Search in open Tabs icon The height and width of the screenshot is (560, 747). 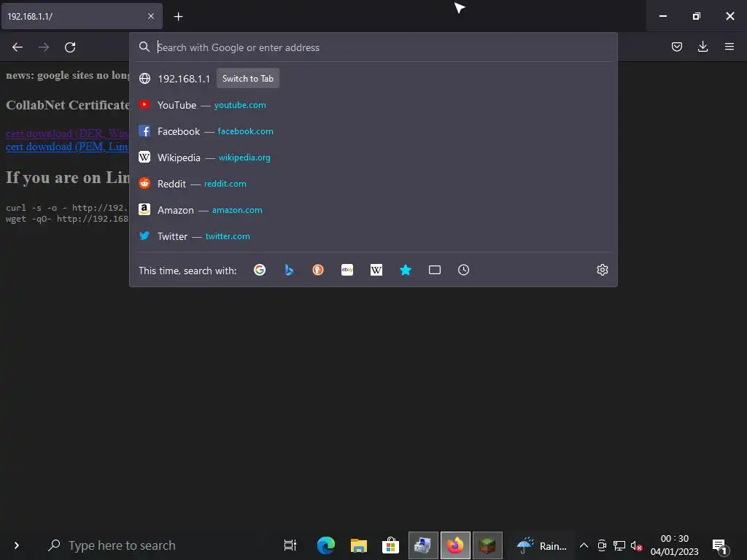[x=435, y=270]
